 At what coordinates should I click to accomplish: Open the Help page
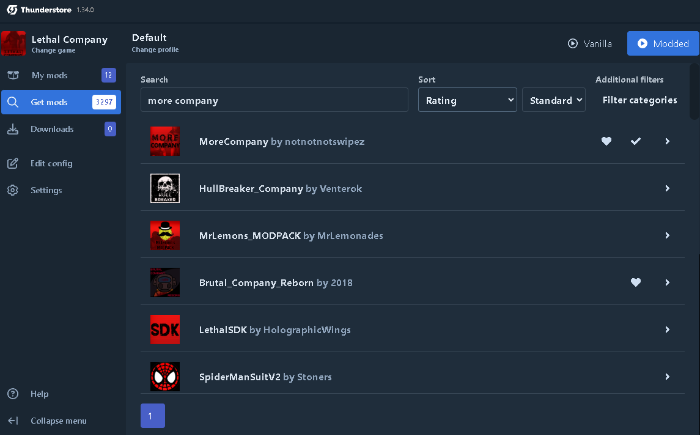tap(61, 393)
